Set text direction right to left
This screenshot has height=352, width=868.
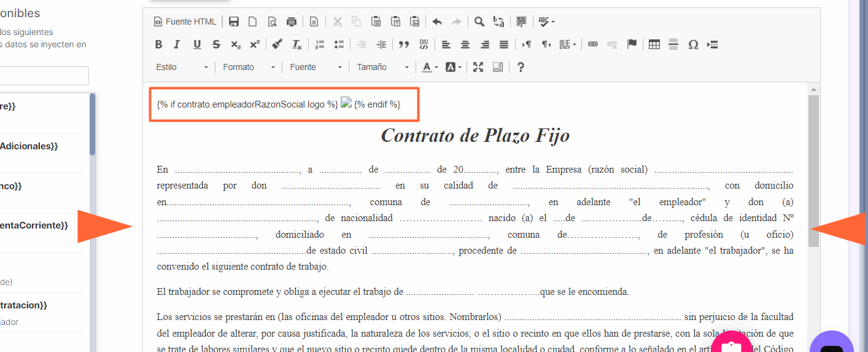[546, 44]
